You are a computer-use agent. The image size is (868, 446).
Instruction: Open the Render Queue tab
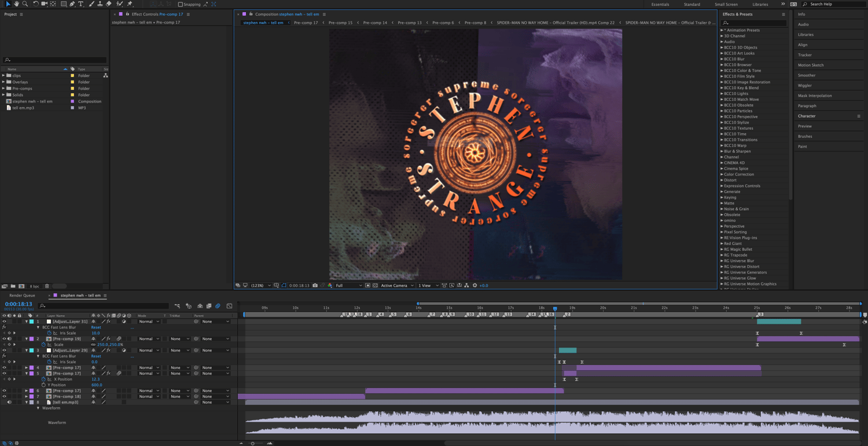(22, 295)
